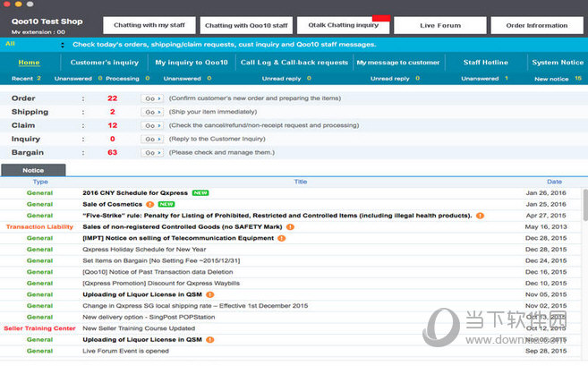
Task: Switch to My inquiry to Qoo10 tab
Action: [x=192, y=63]
